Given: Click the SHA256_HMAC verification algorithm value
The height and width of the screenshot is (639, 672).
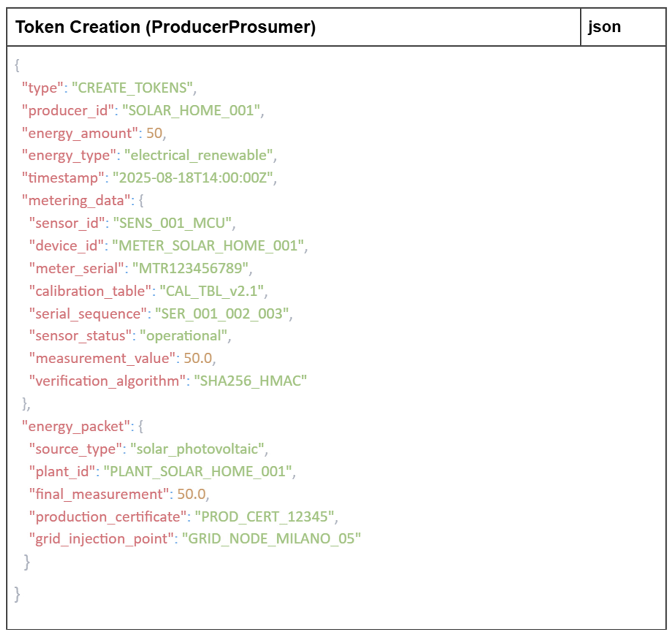Looking at the screenshot, I should point(250,381).
